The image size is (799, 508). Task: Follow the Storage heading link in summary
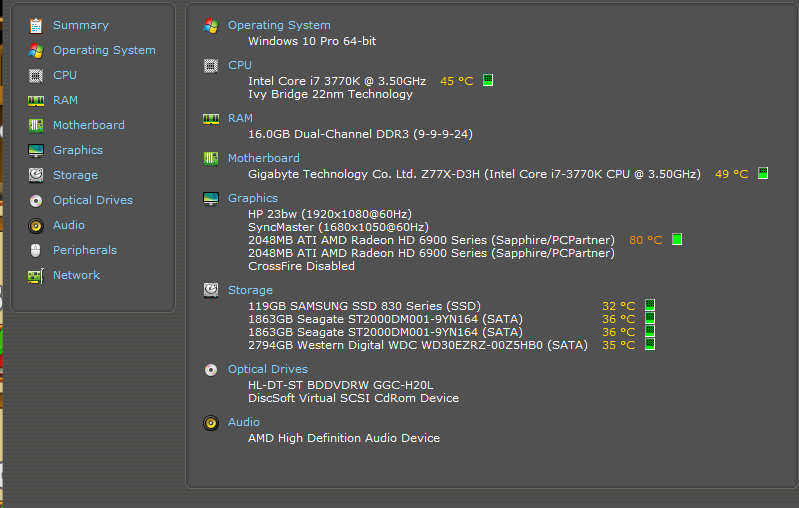pos(250,290)
